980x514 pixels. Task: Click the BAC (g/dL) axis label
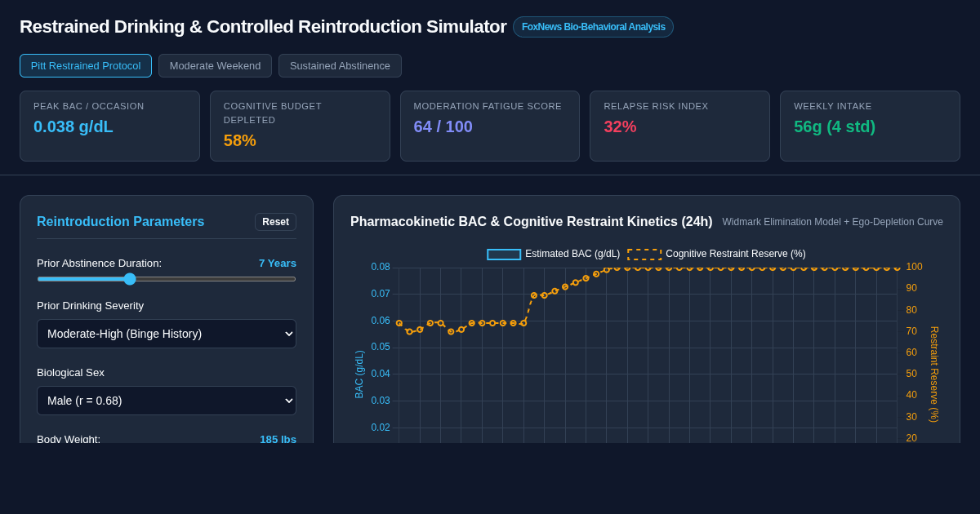pos(359,374)
